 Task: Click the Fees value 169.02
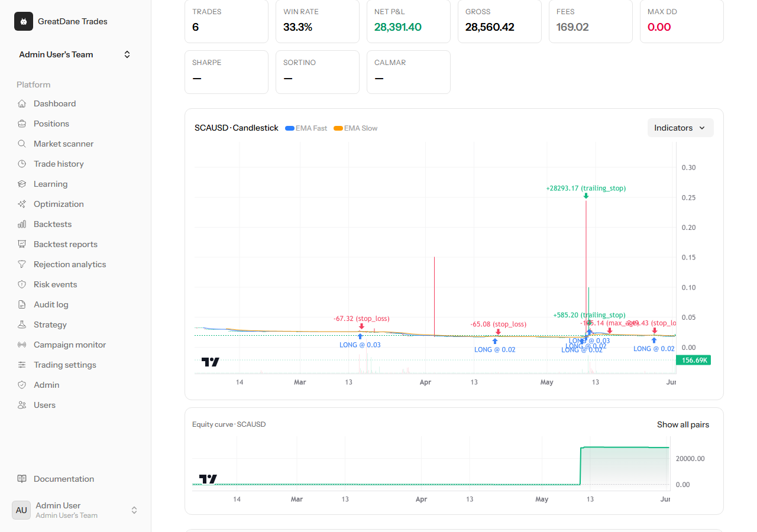tap(572, 27)
